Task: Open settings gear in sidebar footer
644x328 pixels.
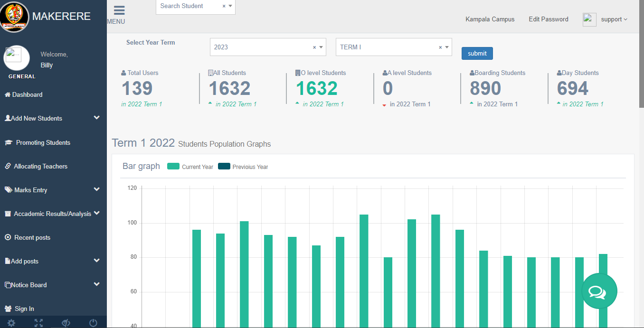Action: click(11, 323)
